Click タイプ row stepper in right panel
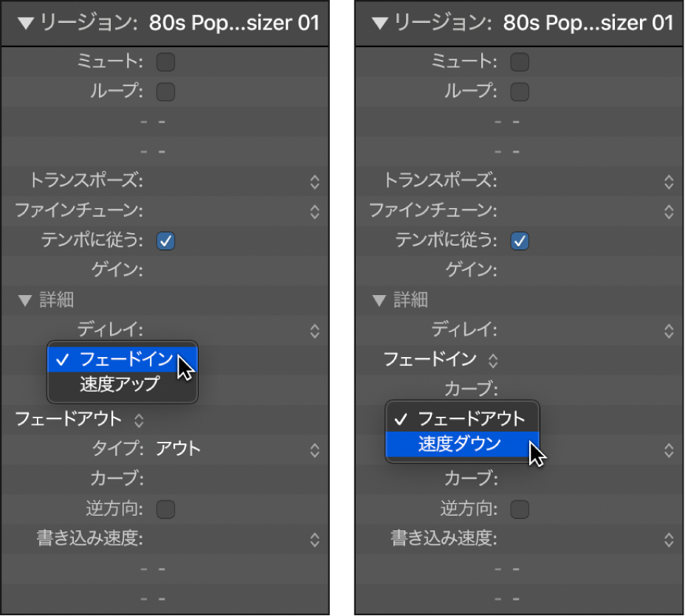 point(669,450)
